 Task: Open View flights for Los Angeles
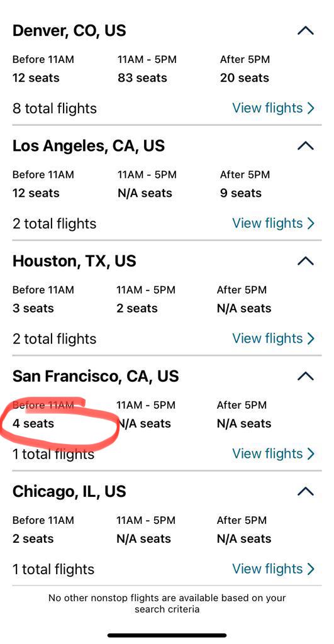pyautogui.click(x=273, y=223)
